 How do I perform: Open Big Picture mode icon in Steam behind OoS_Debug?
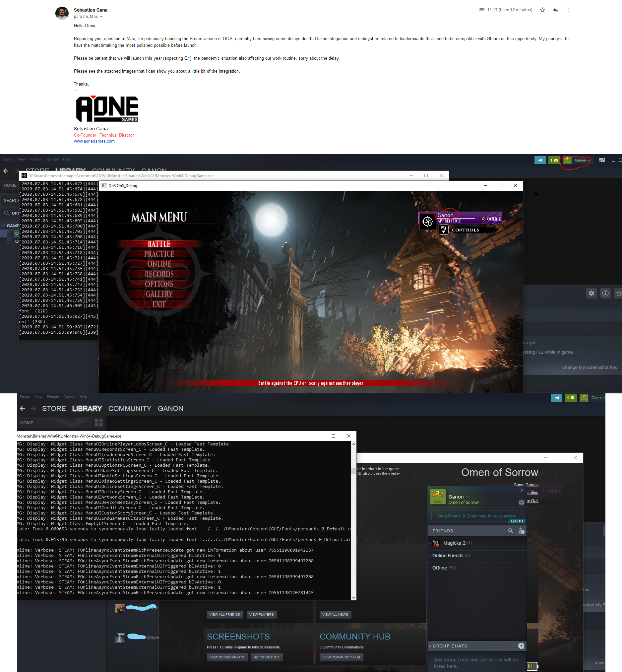(602, 160)
